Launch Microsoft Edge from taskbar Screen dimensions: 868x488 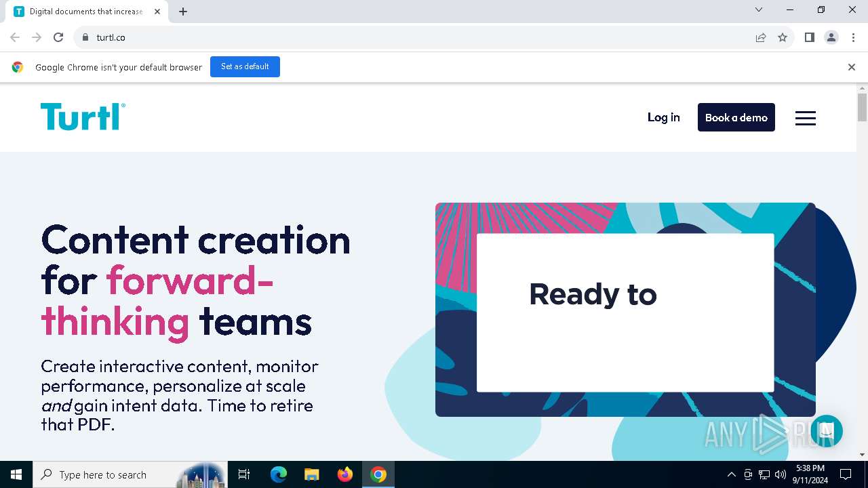[x=279, y=474]
